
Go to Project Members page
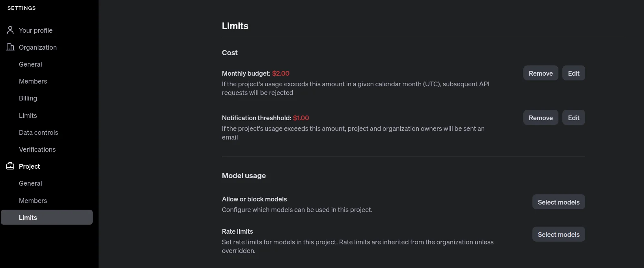click(x=33, y=201)
